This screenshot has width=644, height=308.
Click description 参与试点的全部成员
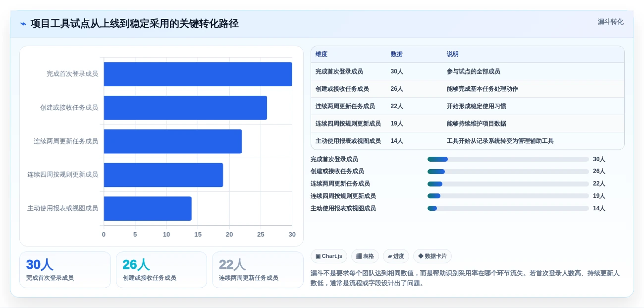(x=474, y=71)
